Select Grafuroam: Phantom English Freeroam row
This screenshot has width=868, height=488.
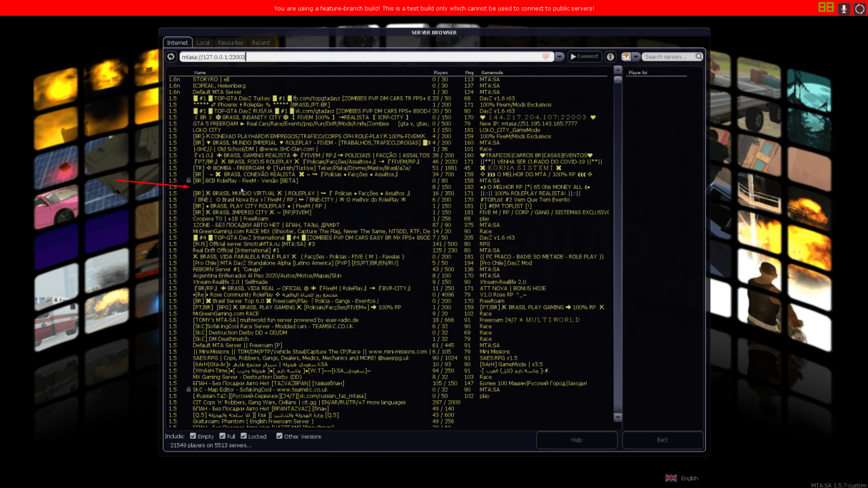coord(388,421)
